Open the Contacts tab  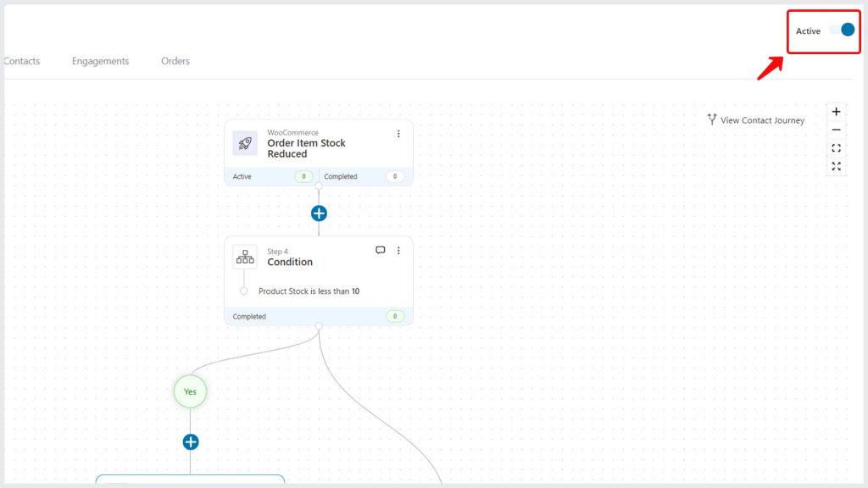[21, 61]
